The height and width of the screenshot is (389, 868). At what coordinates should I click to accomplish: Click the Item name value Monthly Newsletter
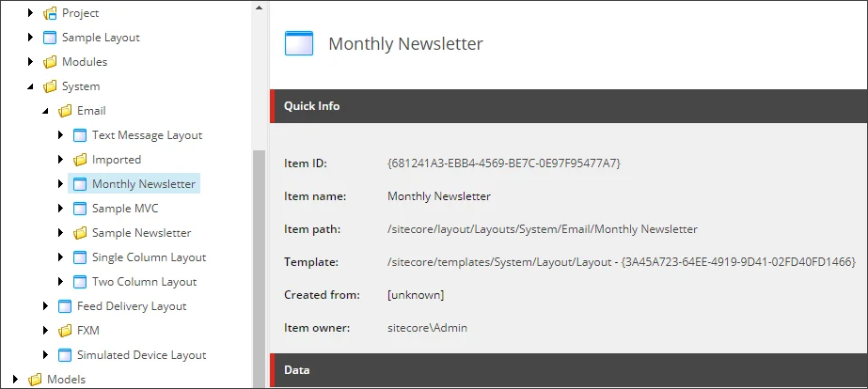439,195
